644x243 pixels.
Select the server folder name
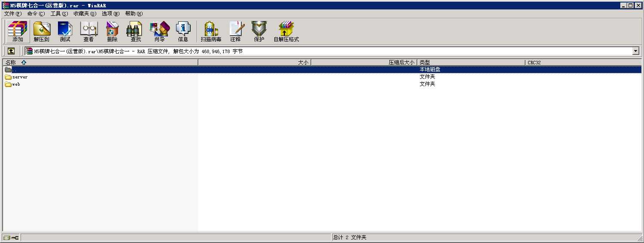click(x=20, y=77)
